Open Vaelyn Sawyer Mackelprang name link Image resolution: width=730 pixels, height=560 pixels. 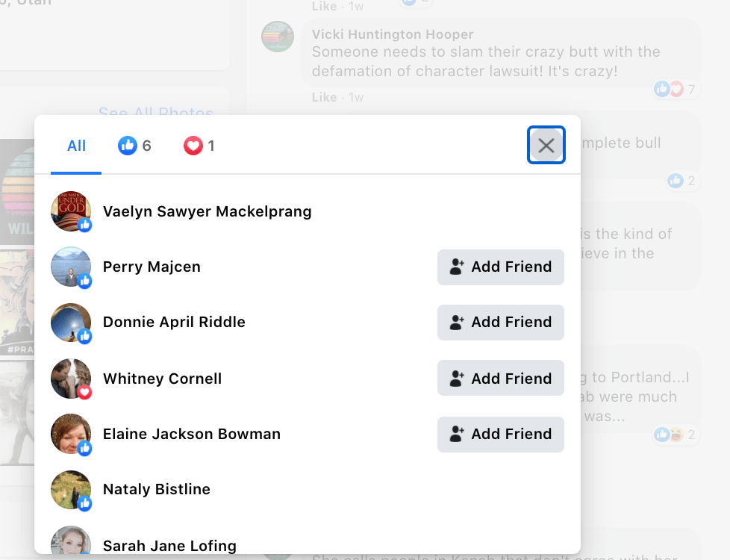click(x=207, y=211)
